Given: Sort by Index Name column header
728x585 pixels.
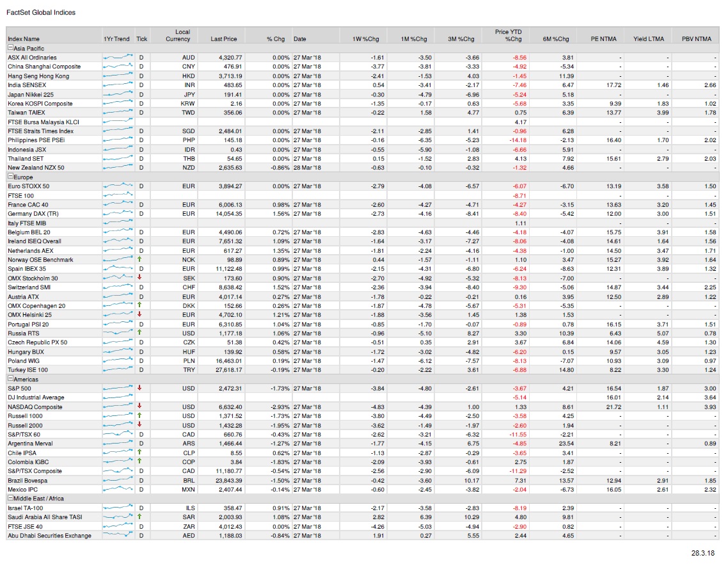Looking at the screenshot, I should (24, 39).
